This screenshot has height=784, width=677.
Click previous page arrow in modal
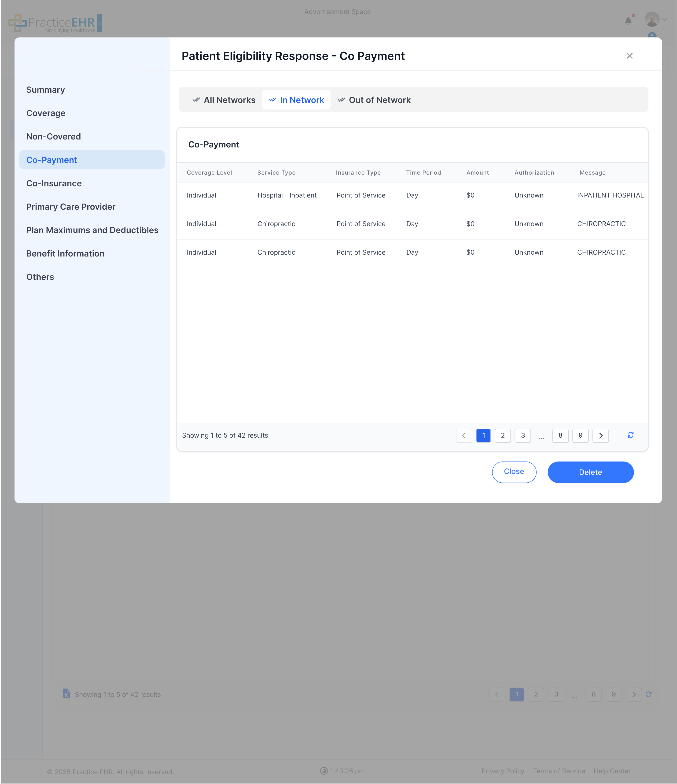click(x=464, y=436)
